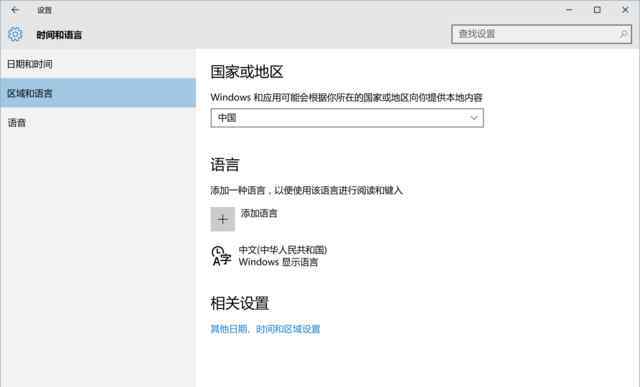
Task: Open 日期和时间 section
Action: (x=98, y=64)
